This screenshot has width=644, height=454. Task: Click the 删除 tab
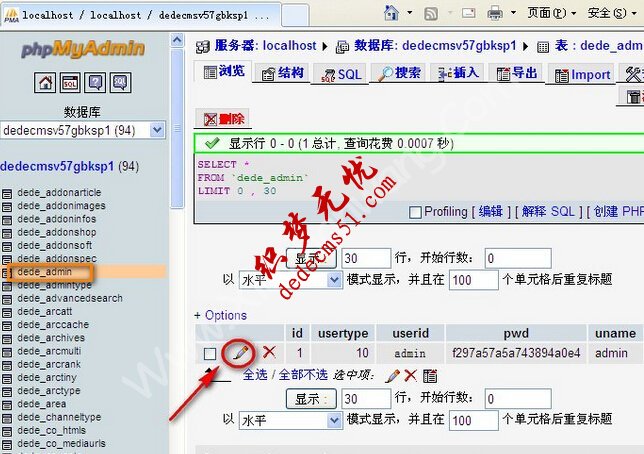223,119
